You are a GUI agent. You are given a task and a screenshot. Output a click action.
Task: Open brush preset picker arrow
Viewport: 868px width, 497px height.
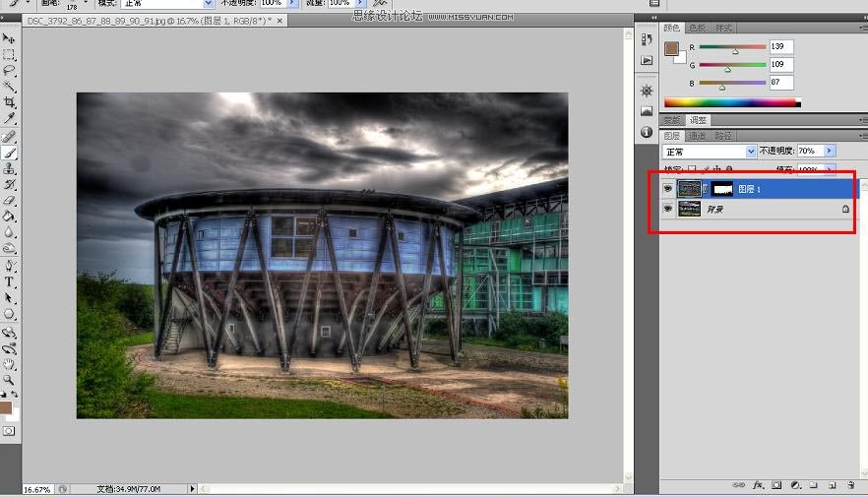pos(86,3)
